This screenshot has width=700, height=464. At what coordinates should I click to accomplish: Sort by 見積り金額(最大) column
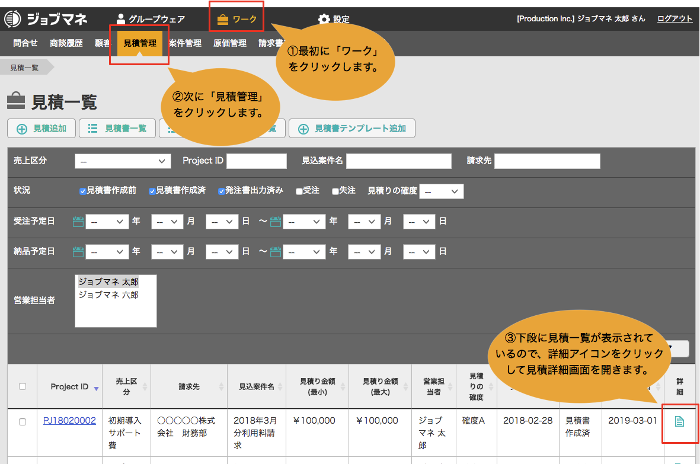click(x=380, y=386)
